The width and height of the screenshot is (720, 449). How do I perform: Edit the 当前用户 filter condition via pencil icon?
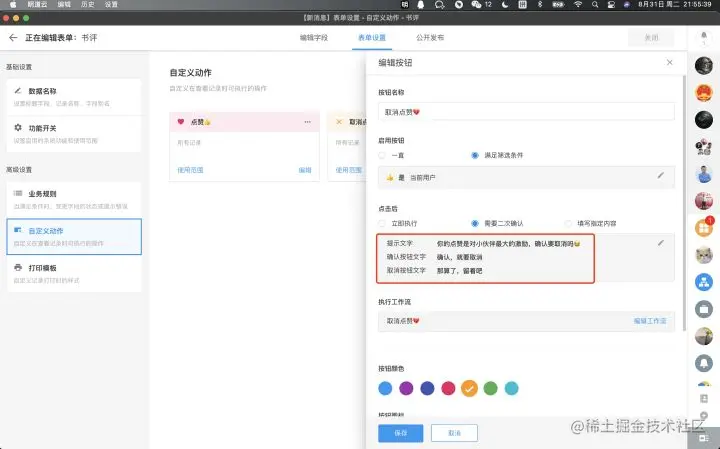pyautogui.click(x=660, y=175)
